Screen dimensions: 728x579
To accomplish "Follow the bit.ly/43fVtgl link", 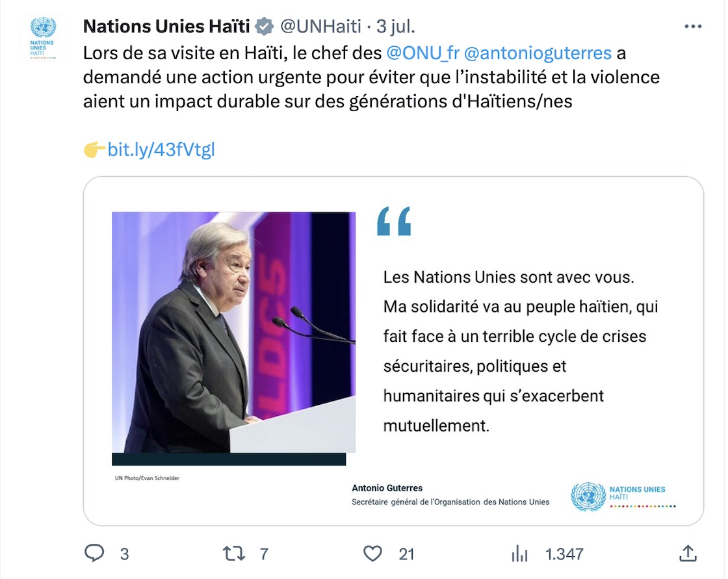I will [x=161, y=150].
